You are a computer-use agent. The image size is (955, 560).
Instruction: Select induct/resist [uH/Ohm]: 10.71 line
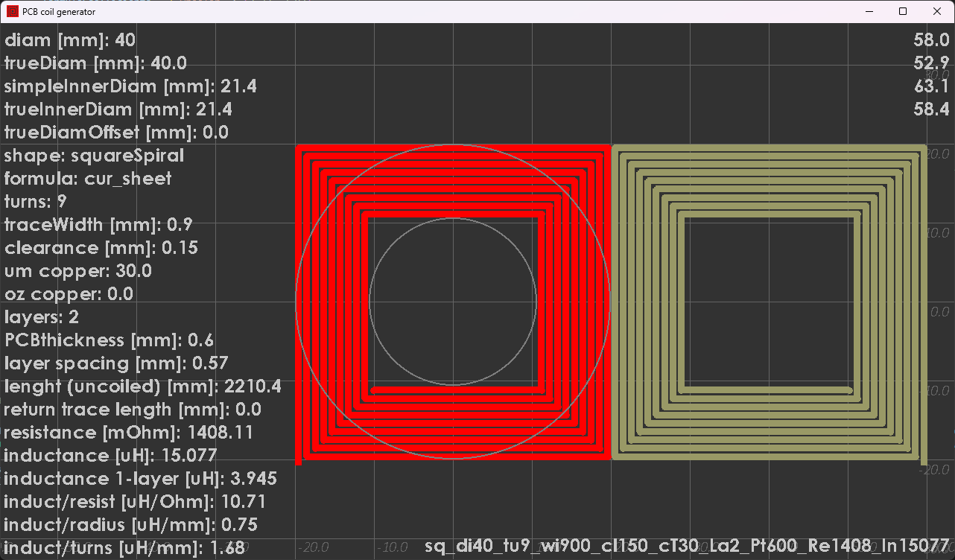tap(135, 502)
